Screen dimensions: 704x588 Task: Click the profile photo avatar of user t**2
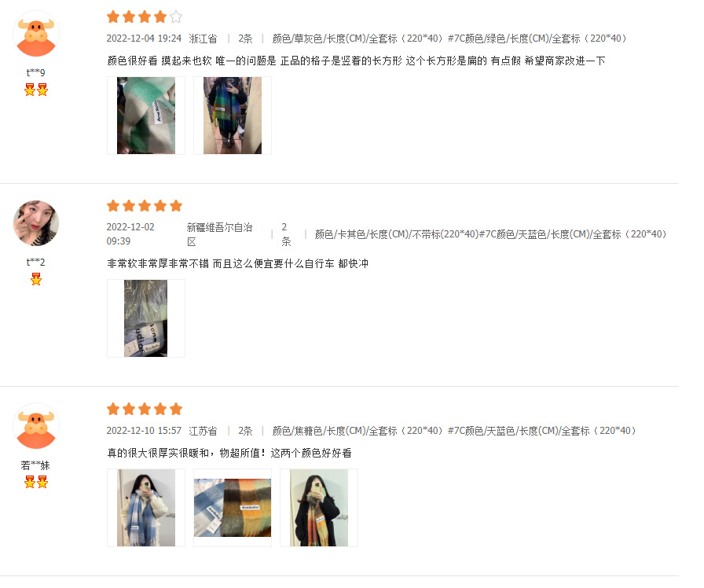[x=36, y=223]
